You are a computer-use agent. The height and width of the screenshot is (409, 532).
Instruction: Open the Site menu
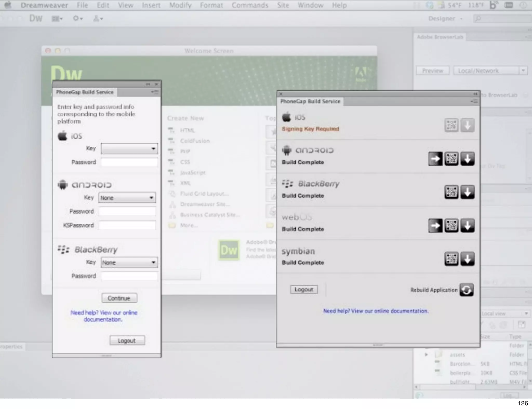(283, 5)
